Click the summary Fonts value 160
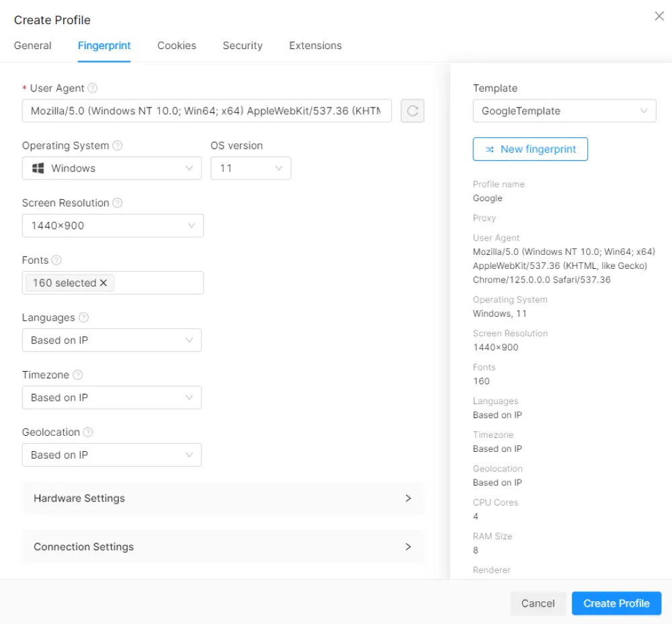The width and height of the screenshot is (672, 624). (x=481, y=381)
